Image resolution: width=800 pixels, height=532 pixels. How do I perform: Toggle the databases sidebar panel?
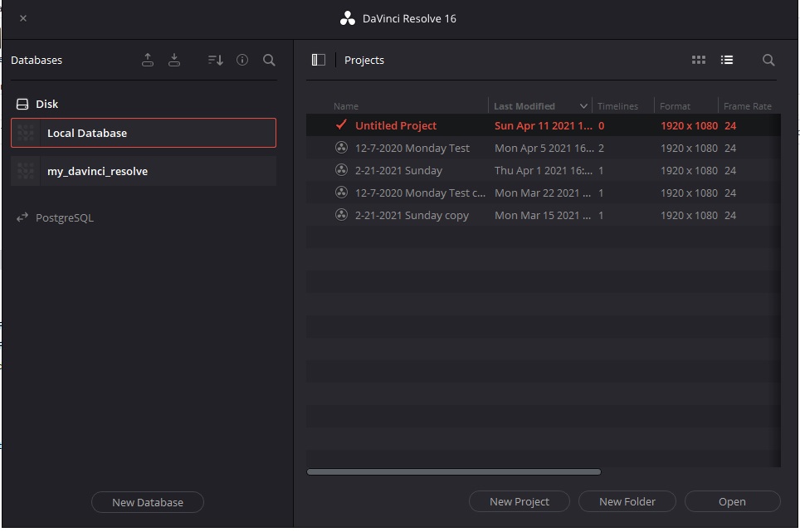(x=319, y=61)
